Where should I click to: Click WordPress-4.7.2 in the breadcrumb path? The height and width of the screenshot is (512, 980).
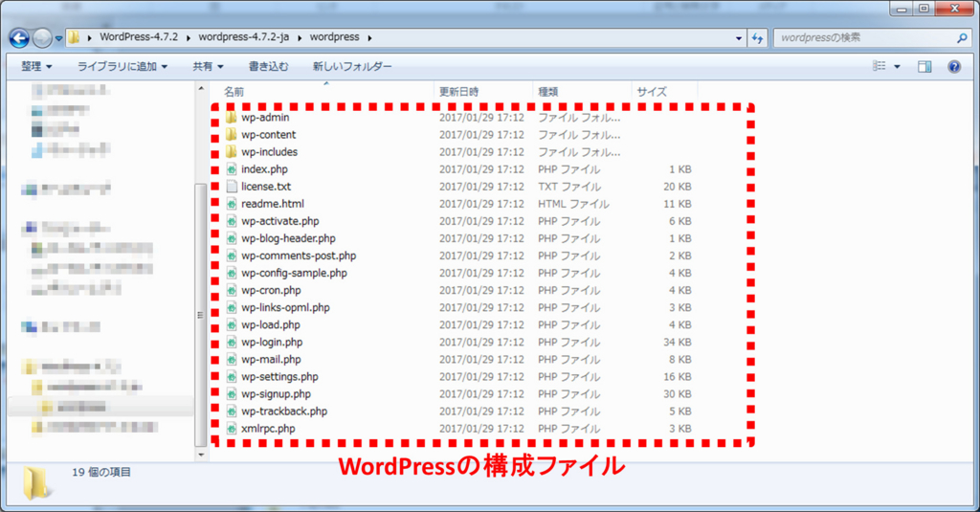(139, 37)
